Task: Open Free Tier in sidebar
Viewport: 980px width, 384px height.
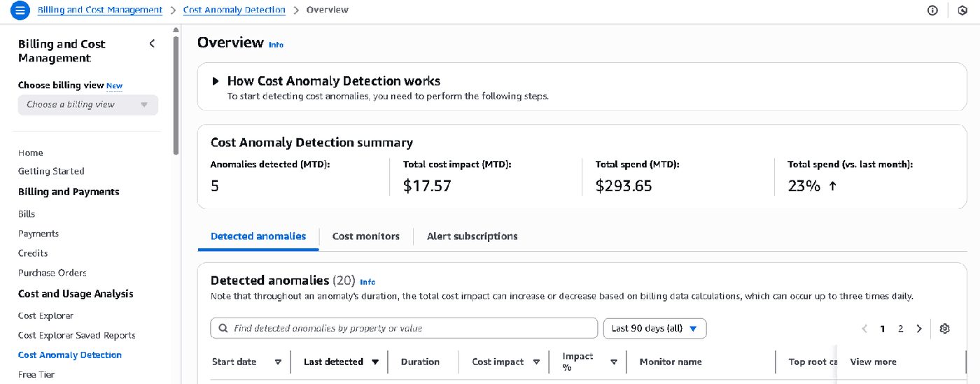Action: pos(36,375)
